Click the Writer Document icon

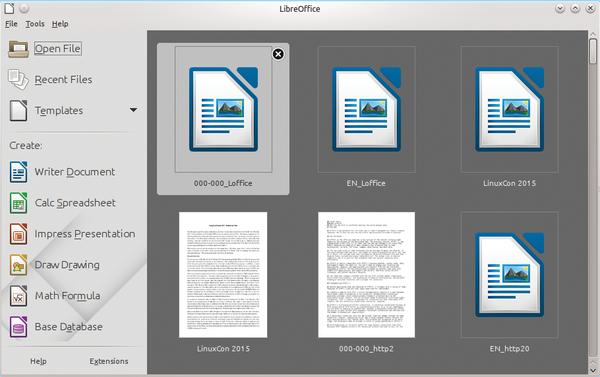click(18, 172)
